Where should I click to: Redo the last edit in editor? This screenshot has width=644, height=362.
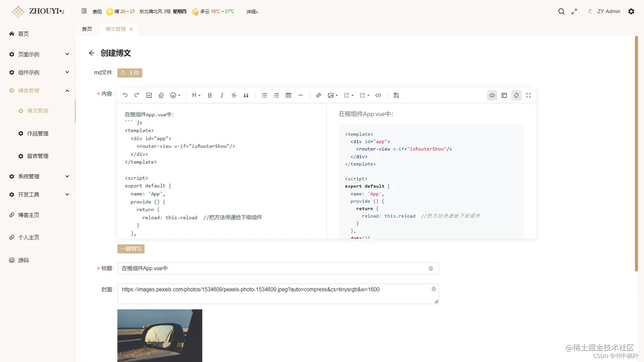click(137, 95)
